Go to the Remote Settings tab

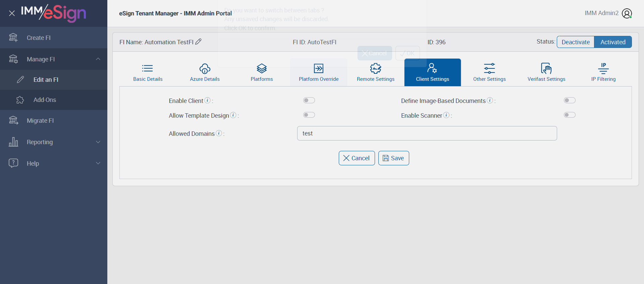coord(376,72)
